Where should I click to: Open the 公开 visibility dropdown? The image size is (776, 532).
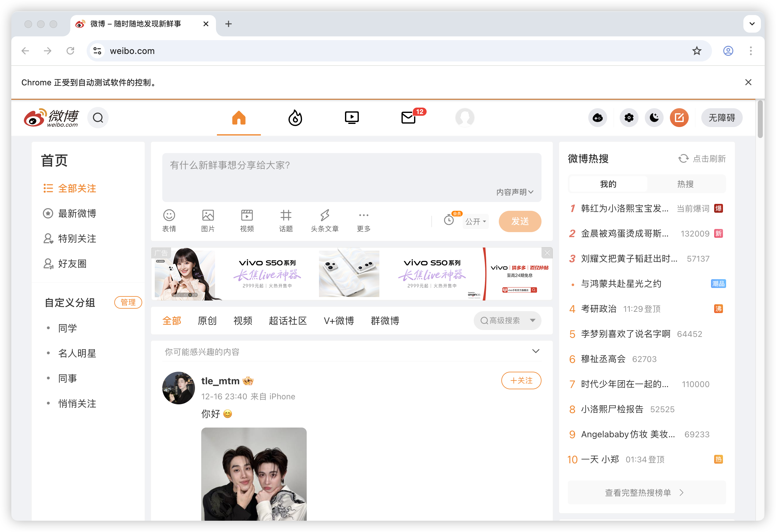tap(476, 221)
